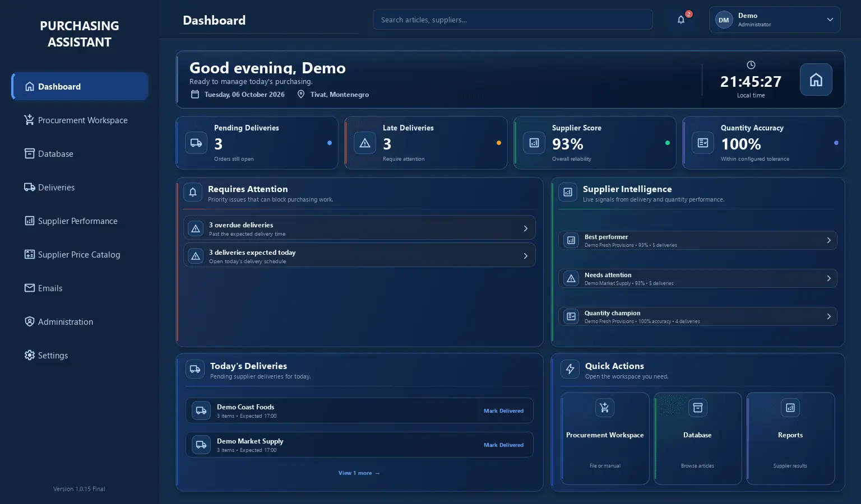Click the DM user avatar
This screenshot has height=504, width=861.
(724, 20)
